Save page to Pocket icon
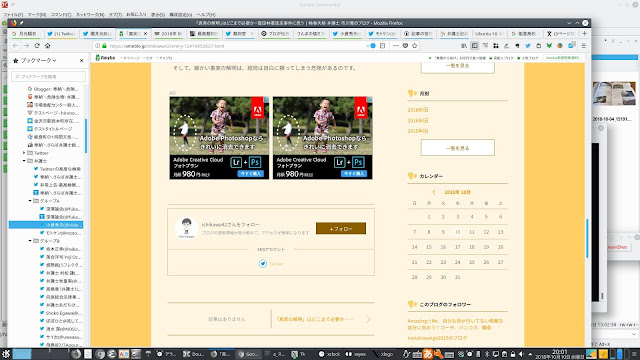The image size is (640, 360). [405, 46]
